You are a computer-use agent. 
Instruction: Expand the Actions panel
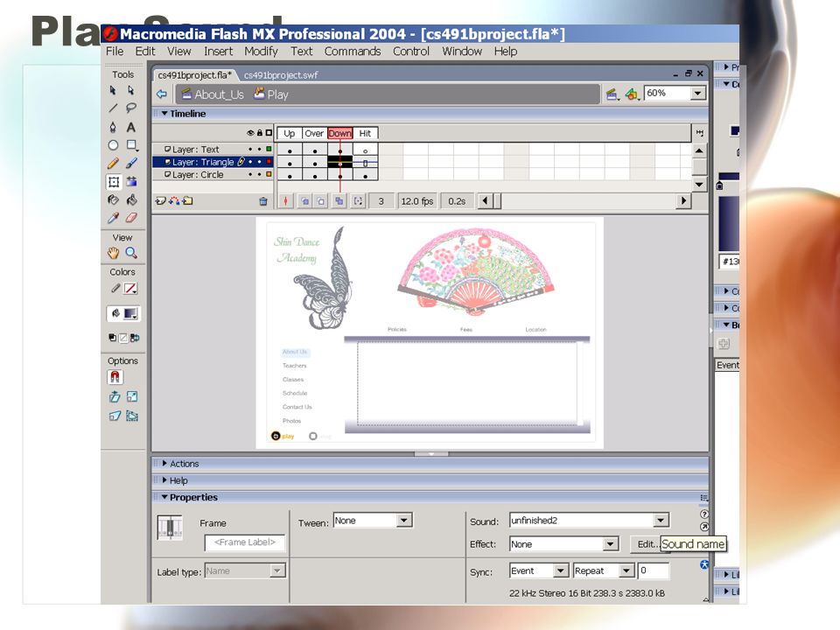(x=165, y=464)
